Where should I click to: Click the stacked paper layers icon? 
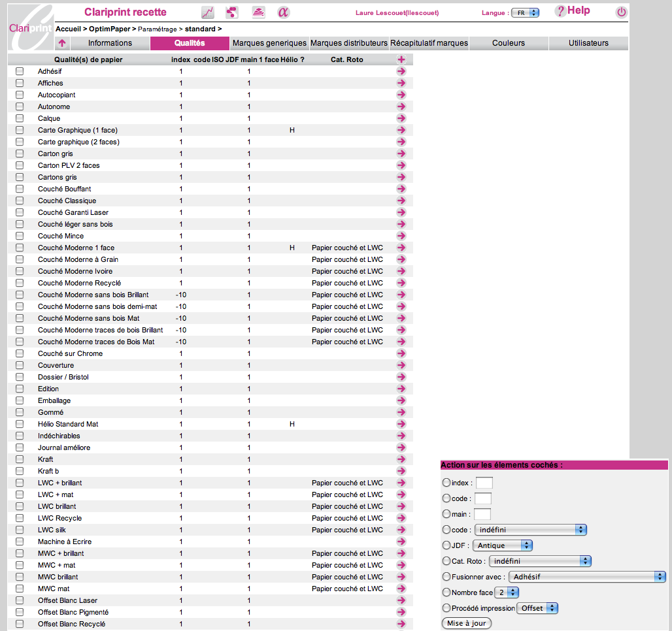[x=258, y=12]
